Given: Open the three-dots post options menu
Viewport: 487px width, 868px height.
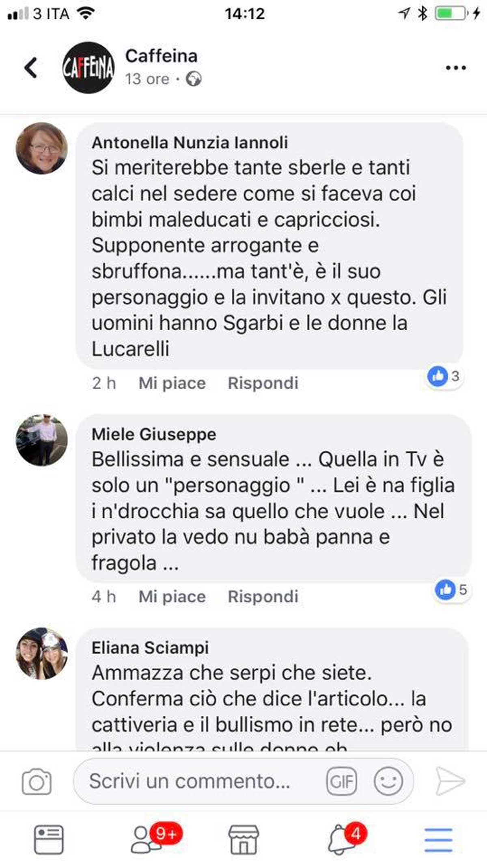Looking at the screenshot, I should pyautogui.click(x=456, y=68).
